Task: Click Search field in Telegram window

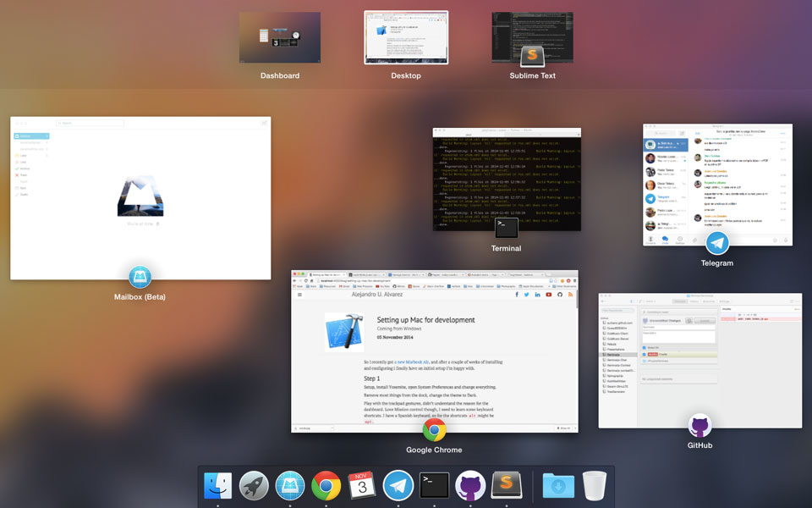Action: click(x=661, y=133)
